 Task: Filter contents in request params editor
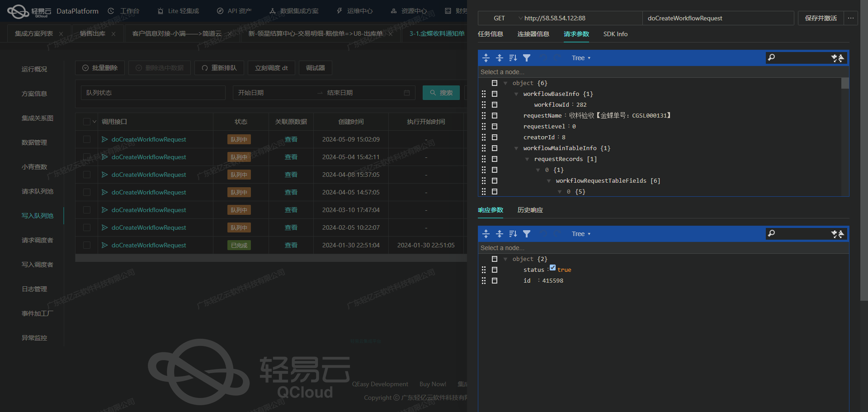point(527,58)
